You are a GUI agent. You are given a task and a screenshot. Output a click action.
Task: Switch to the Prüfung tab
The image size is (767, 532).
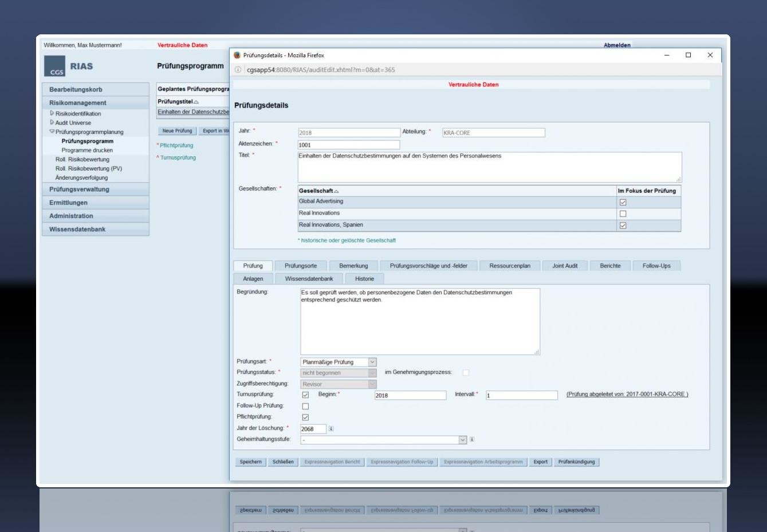253,266
